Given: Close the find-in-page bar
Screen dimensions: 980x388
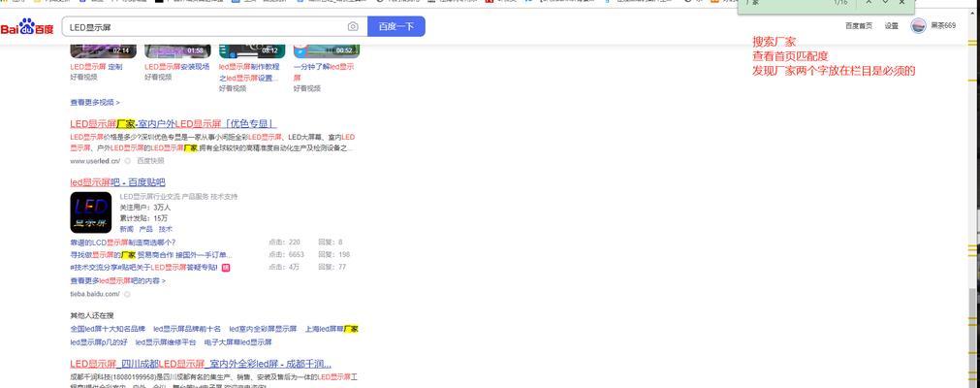Looking at the screenshot, I should tap(901, 3).
